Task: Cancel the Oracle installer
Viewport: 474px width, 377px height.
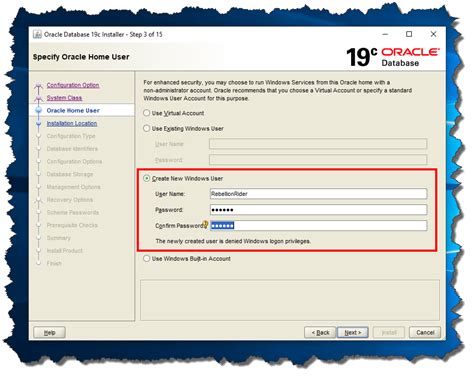Action: [425, 332]
